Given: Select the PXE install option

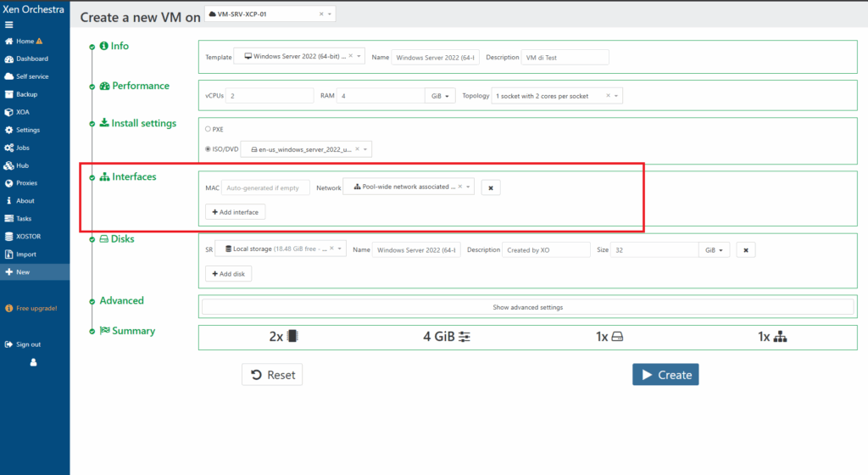Looking at the screenshot, I should click(x=209, y=130).
